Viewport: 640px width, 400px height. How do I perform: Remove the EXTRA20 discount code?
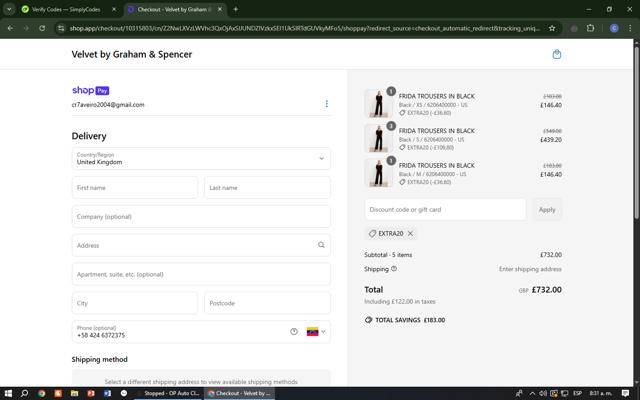410,233
